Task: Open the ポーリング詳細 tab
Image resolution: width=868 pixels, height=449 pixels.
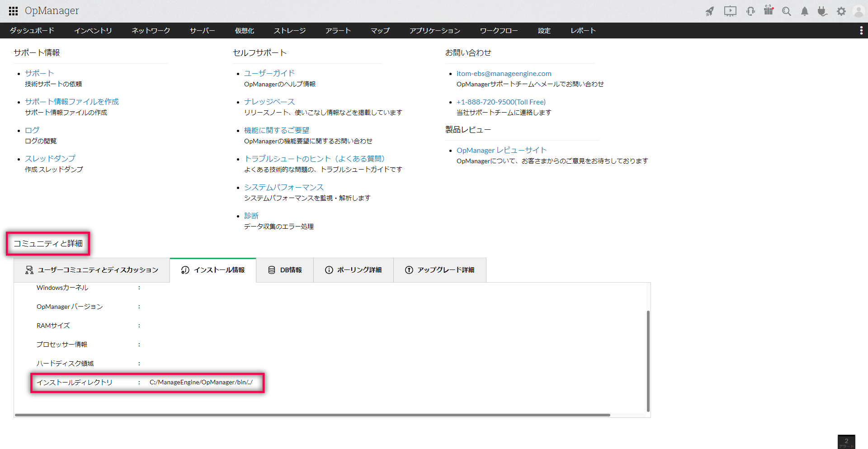Action: tap(354, 270)
